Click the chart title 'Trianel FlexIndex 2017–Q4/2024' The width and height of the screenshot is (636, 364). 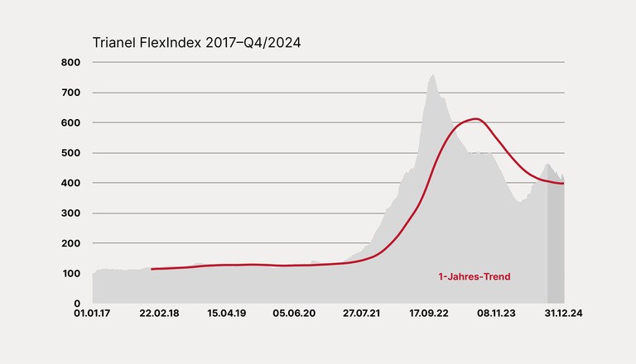pyautogui.click(x=197, y=42)
